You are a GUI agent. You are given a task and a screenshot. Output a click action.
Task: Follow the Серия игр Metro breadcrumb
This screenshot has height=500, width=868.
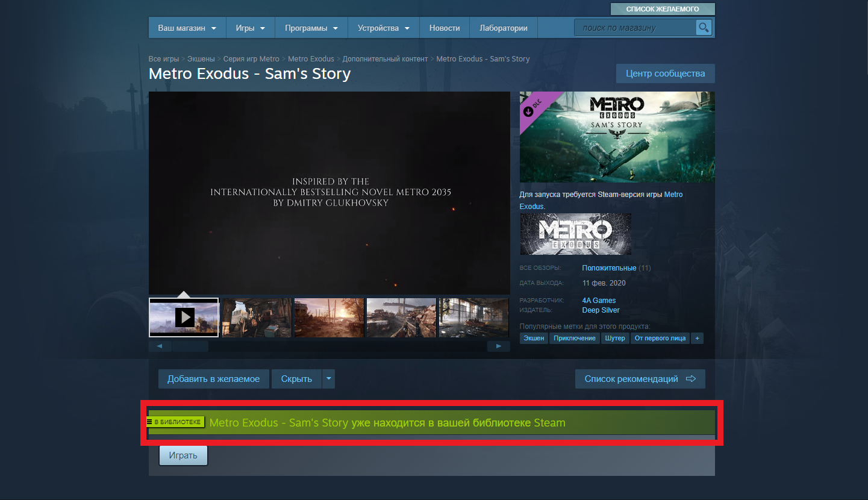pyautogui.click(x=251, y=59)
